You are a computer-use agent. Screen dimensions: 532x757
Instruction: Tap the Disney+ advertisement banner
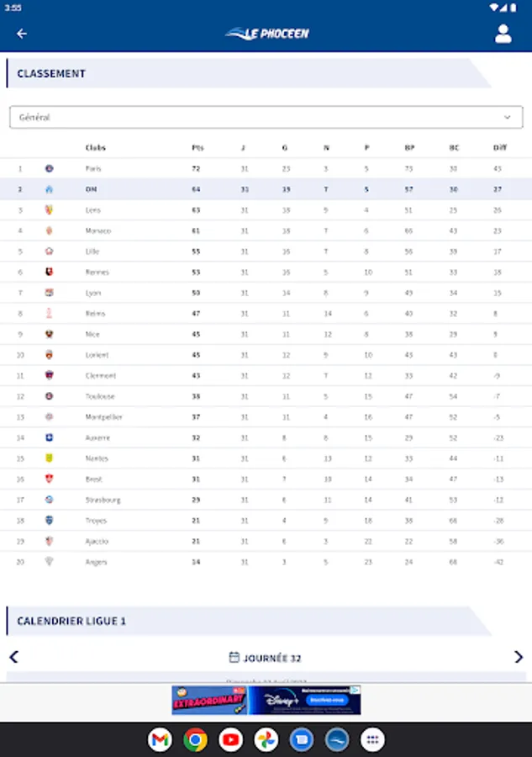(x=266, y=700)
